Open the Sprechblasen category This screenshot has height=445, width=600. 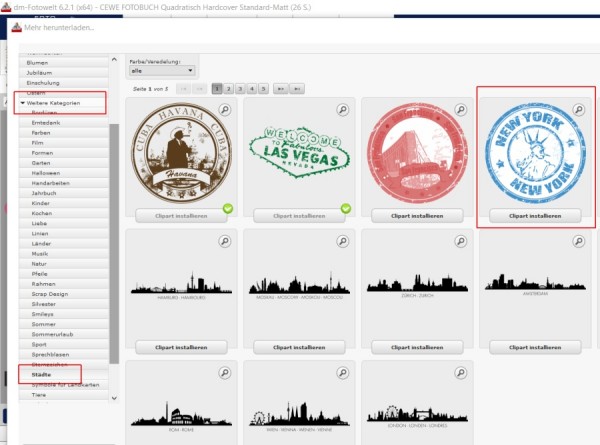click(50, 354)
